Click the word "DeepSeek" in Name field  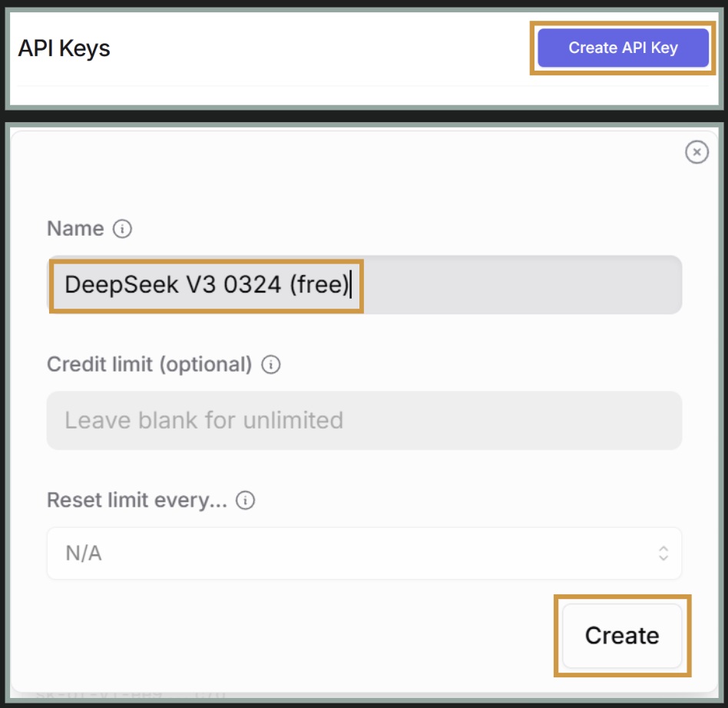[x=111, y=285]
